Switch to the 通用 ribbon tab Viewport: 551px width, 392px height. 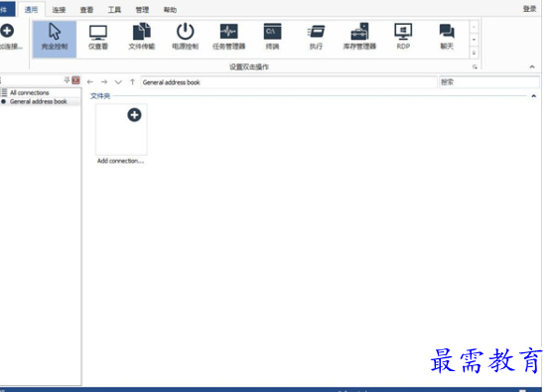(x=31, y=10)
